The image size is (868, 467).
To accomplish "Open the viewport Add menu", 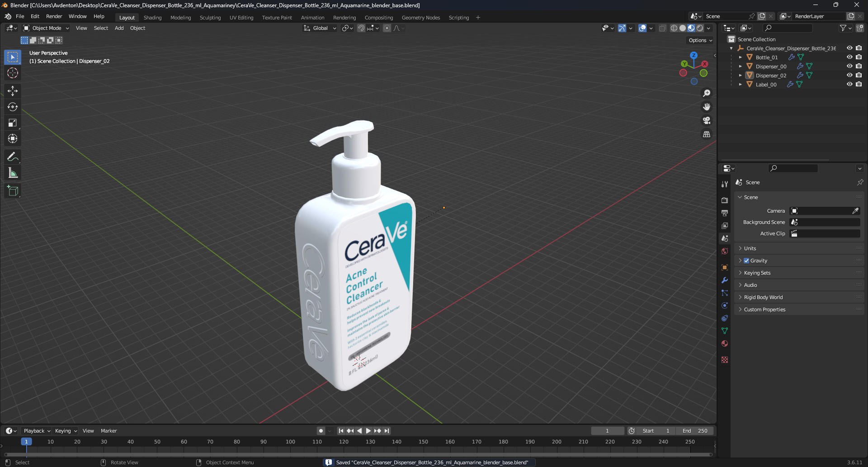I will pyautogui.click(x=119, y=28).
